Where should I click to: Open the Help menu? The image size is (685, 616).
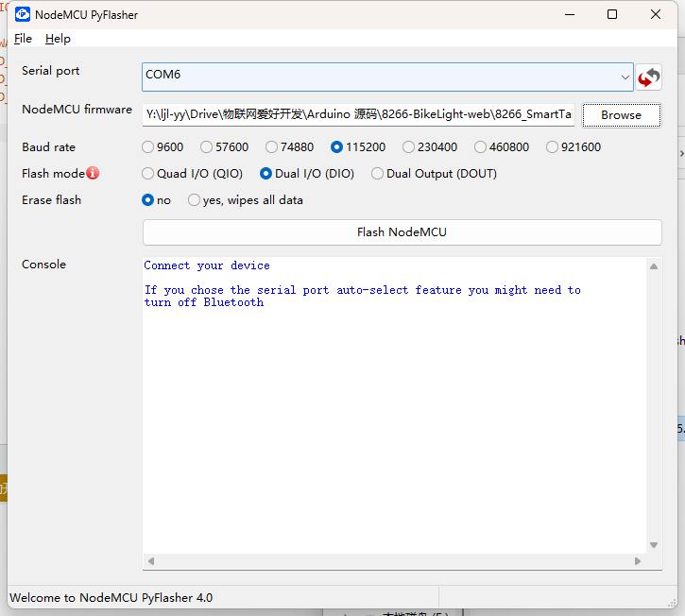(58, 39)
